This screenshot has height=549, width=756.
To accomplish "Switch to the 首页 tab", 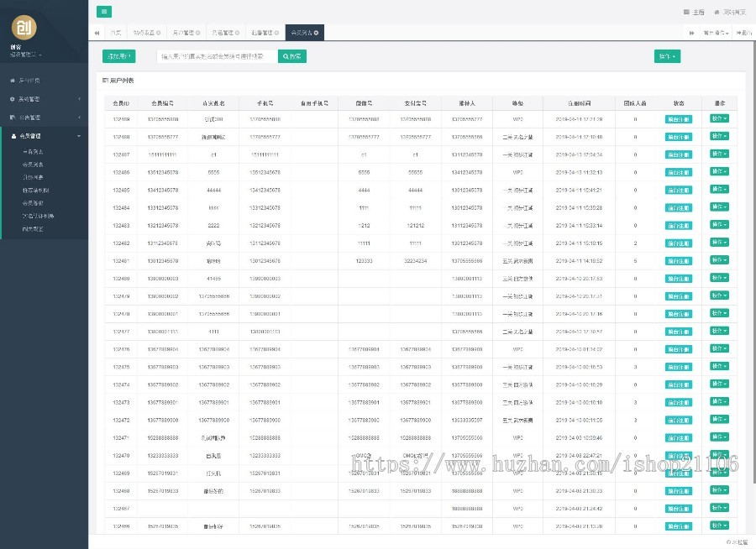I will click(x=115, y=33).
